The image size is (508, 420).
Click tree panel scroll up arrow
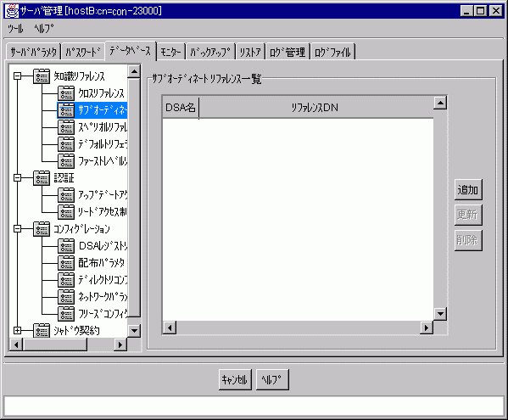point(134,71)
